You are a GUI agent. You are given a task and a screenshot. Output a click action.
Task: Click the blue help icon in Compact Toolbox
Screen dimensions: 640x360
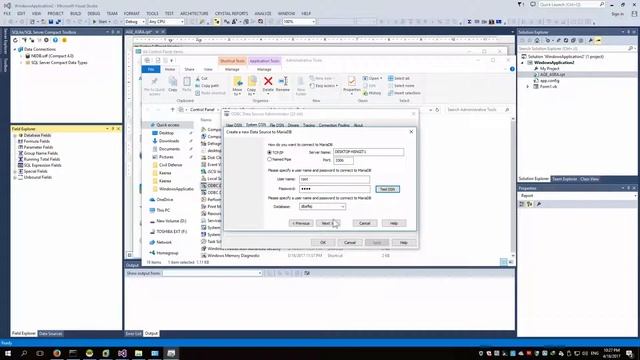55,40
